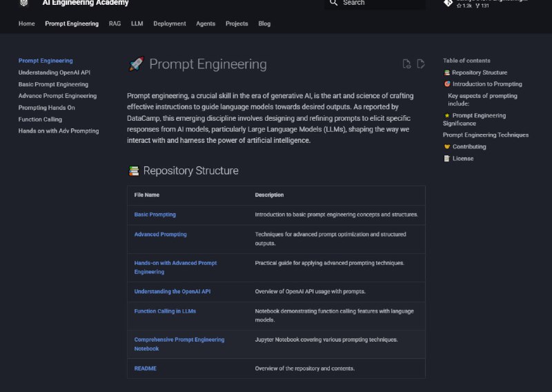Select the Agents tab in navigation

click(206, 23)
